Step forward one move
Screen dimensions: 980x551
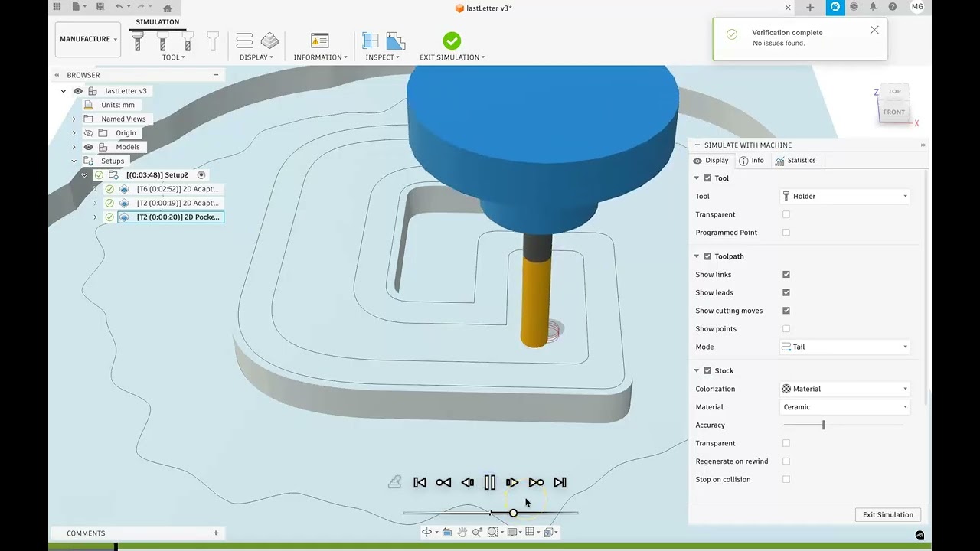pos(512,482)
